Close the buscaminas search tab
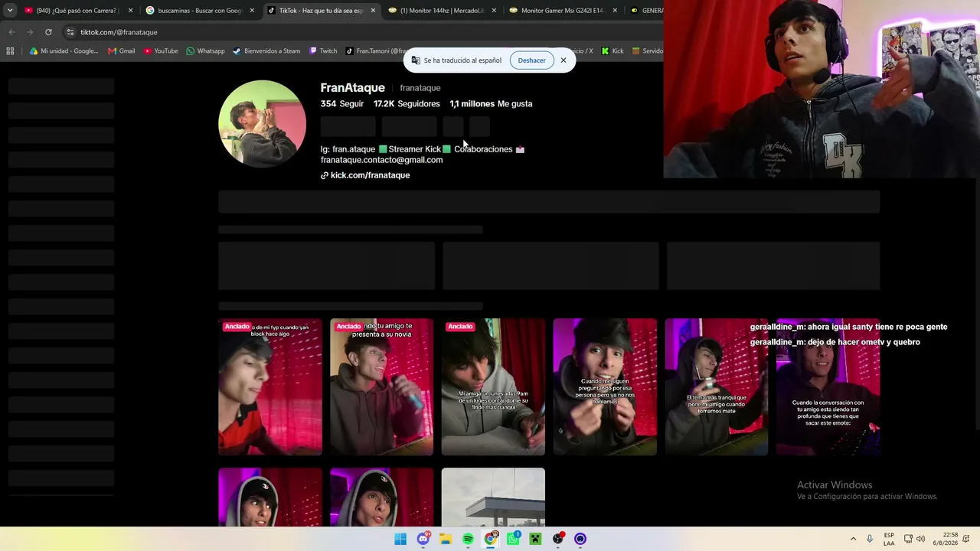 252,11
